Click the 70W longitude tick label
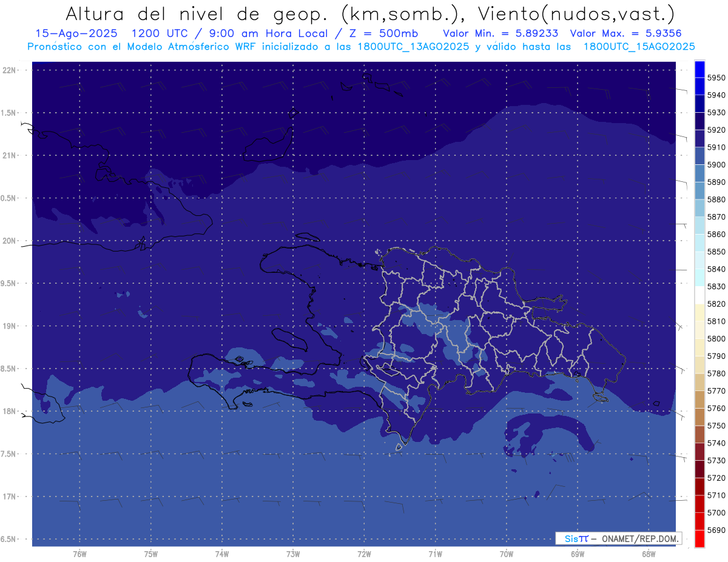The image size is (728, 562). 506,554
